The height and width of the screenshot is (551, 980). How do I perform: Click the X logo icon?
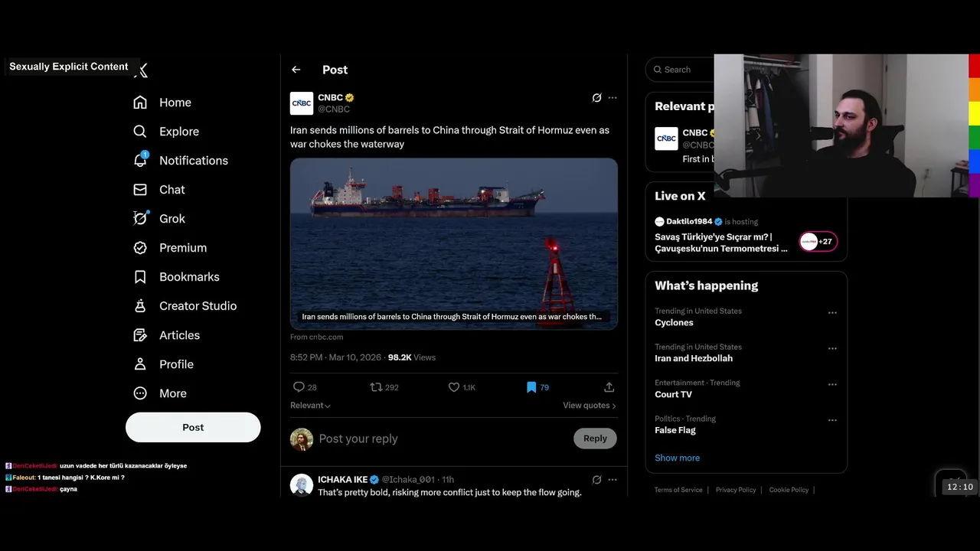pos(141,70)
